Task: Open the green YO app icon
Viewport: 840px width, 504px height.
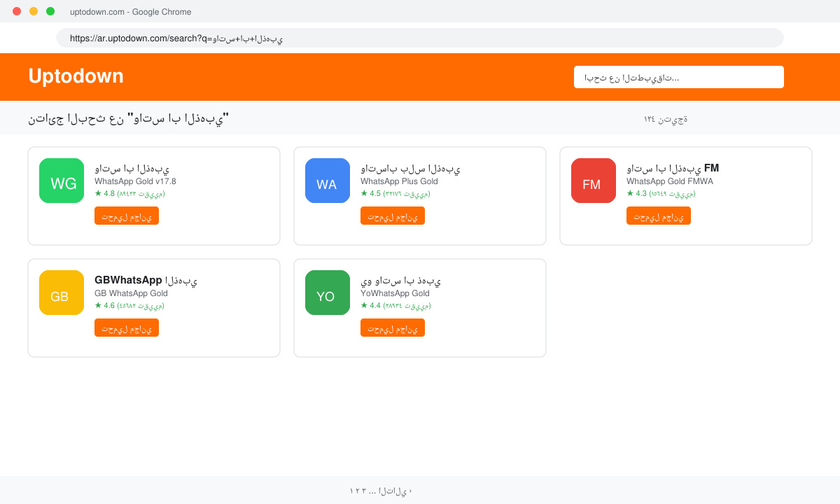Action: (328, 293)
